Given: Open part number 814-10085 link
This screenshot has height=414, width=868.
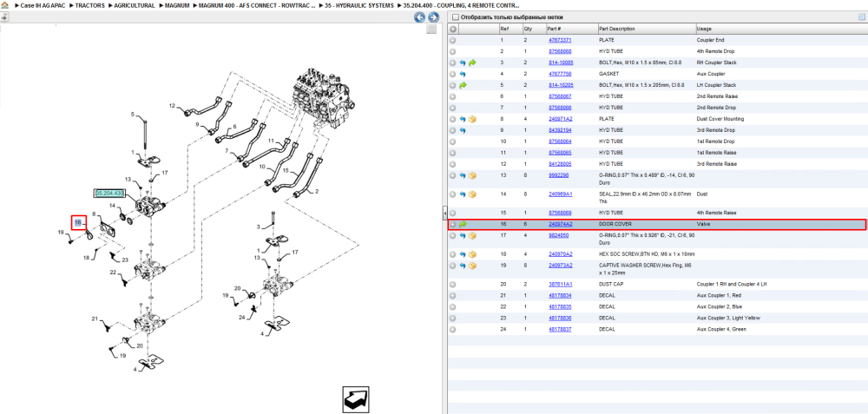Looking at the screenshot, I should pyautogui.click(x=561, y=63).
